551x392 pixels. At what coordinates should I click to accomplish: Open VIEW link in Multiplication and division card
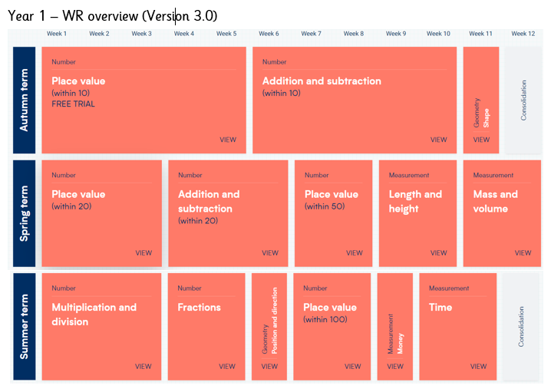pyautogui.click(x=144, y=367)
